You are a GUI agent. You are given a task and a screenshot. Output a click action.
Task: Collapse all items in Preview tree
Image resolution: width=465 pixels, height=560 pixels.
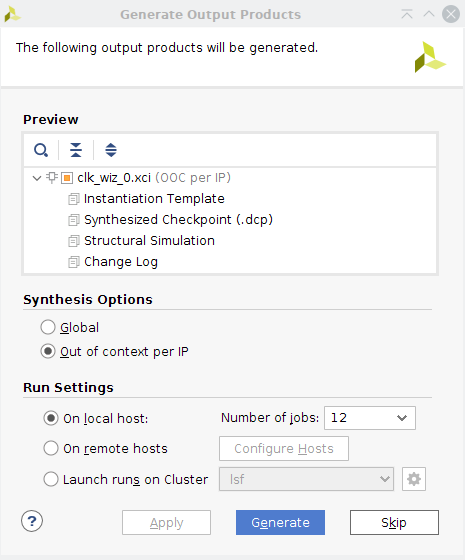[x=76, y=150]
